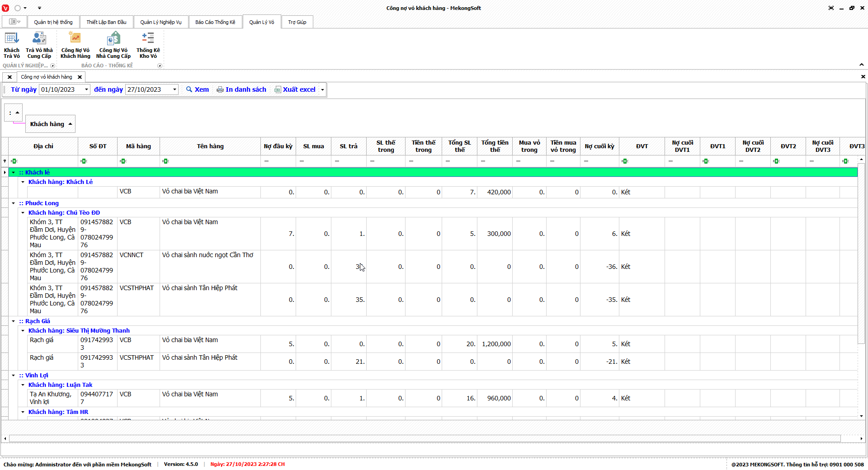The width and height of the screenshot is (868, 470).
Task: Click the Xem search button
Action: [x=198, y=89]
